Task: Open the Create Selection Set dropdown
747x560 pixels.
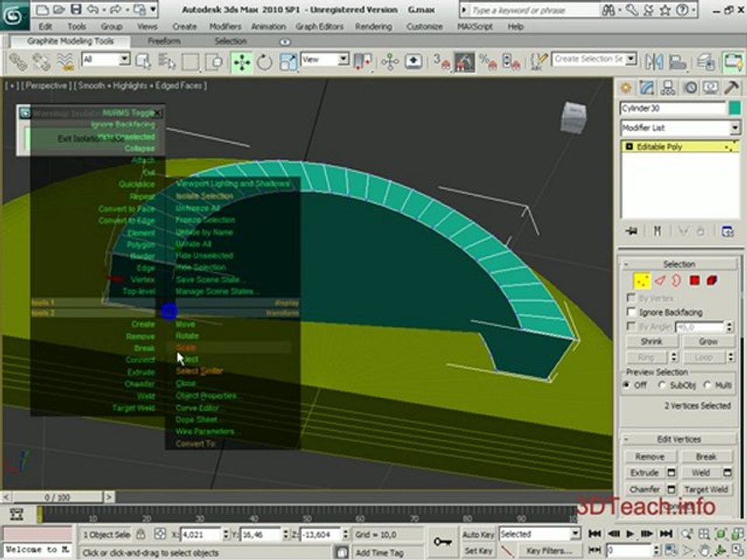Action: point(631,60)
